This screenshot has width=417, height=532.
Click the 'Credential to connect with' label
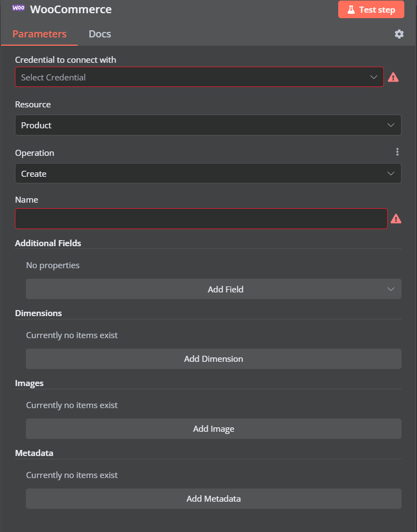[66, 59]
